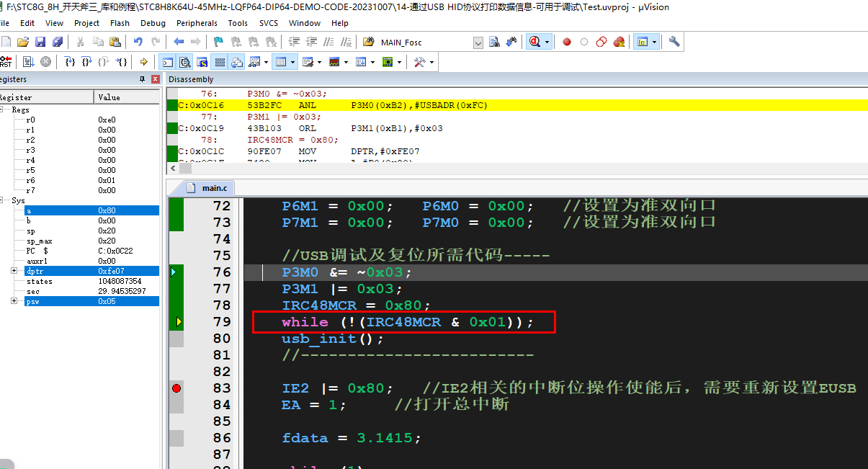Viewport: 868px width, 469px height.
Task: Disable all breakpoints with linked circles icon
Action: tap(601, 42)
